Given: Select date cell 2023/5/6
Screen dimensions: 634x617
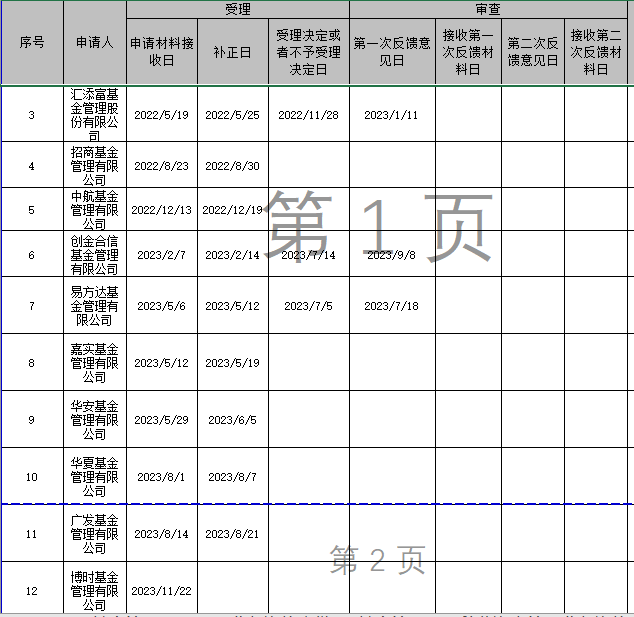Looking at the screenshot, I should (x=162, y=306).
